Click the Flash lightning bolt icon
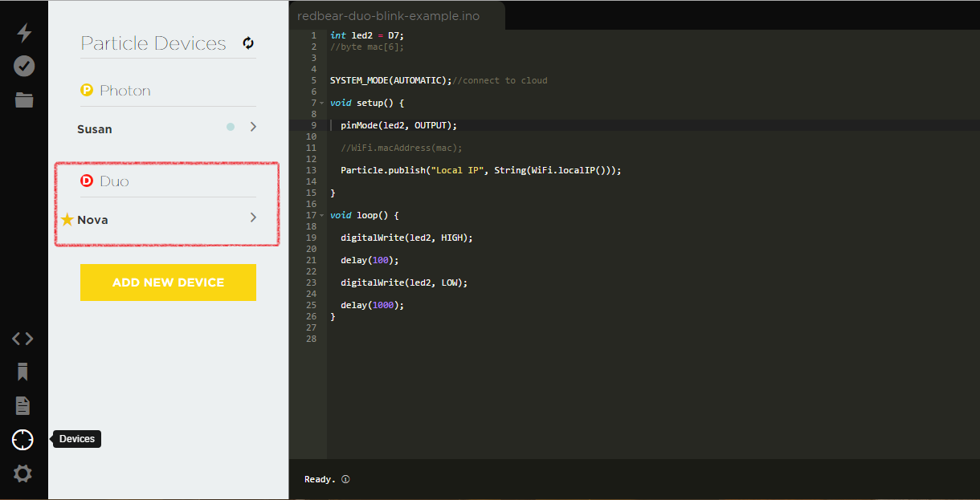 [24, 33]
